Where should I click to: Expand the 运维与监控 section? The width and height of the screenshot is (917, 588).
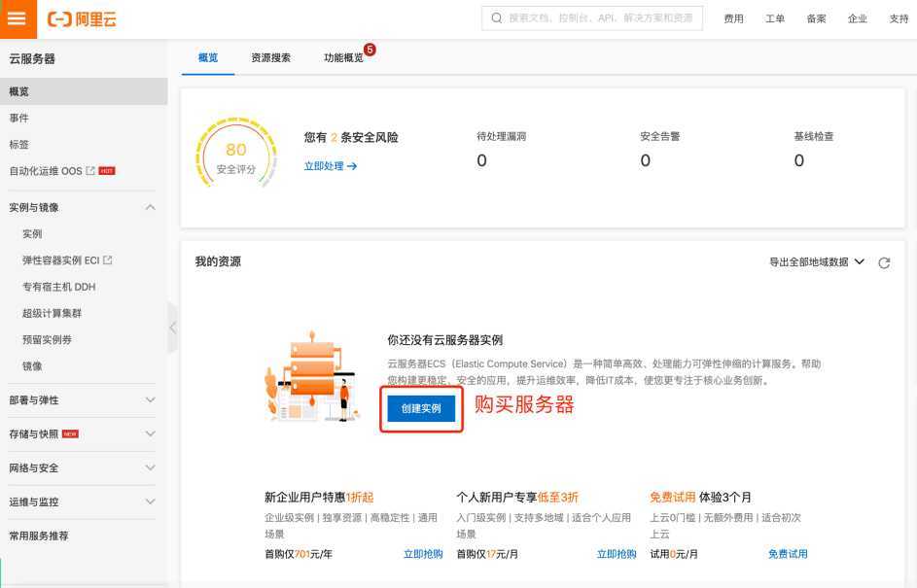[x=151, y=502]
